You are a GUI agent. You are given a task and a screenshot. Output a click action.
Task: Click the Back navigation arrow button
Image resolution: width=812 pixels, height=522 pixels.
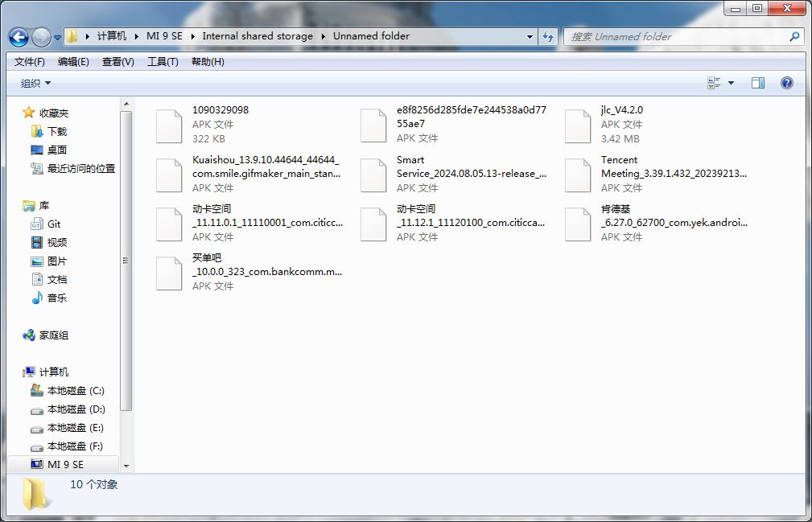point(19,37)
